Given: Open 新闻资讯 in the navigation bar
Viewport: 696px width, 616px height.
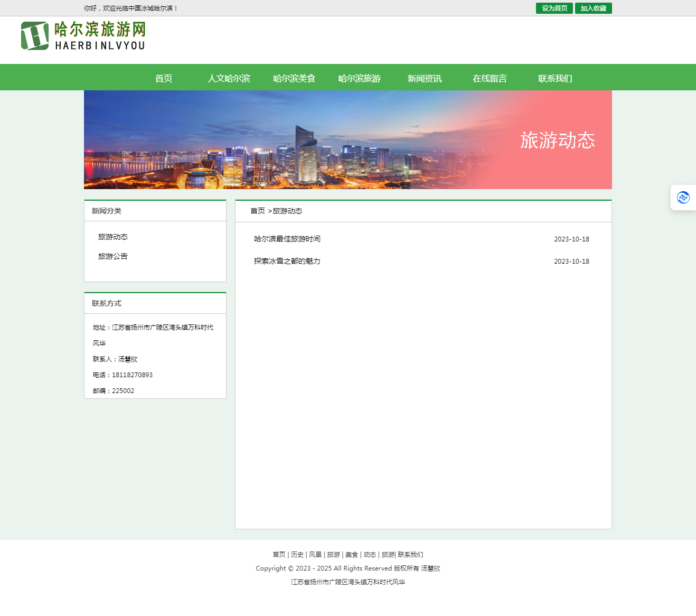Looking at the screenshot, I should coord(425,78).
